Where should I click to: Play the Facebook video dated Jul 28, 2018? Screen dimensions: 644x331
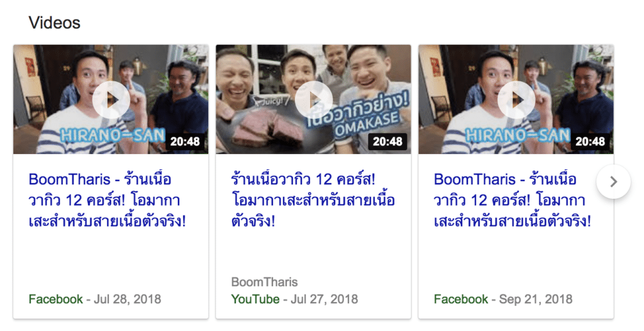tap(111, 100)
